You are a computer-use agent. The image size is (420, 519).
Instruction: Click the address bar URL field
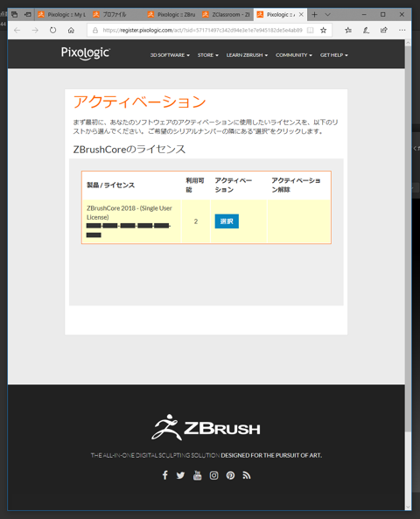point(202,31)
